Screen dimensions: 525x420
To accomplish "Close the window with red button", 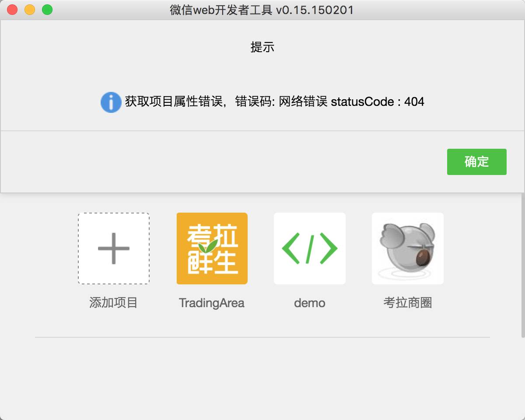I will [12, 10].
